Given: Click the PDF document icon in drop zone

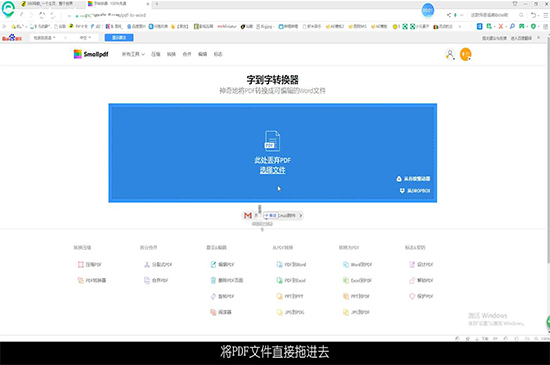Looking at the screenshot, I should coord(272,141).
